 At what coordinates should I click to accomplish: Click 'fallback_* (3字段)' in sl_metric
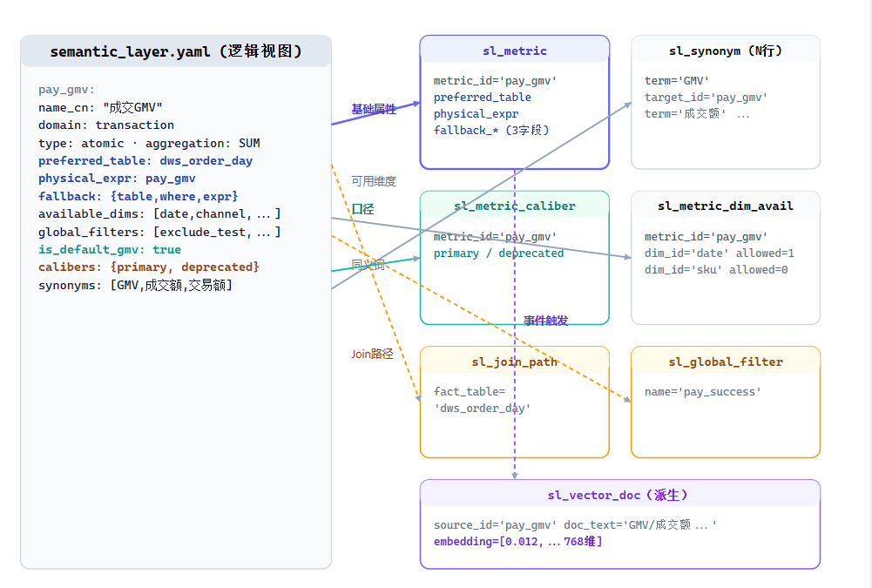[491, 130]
